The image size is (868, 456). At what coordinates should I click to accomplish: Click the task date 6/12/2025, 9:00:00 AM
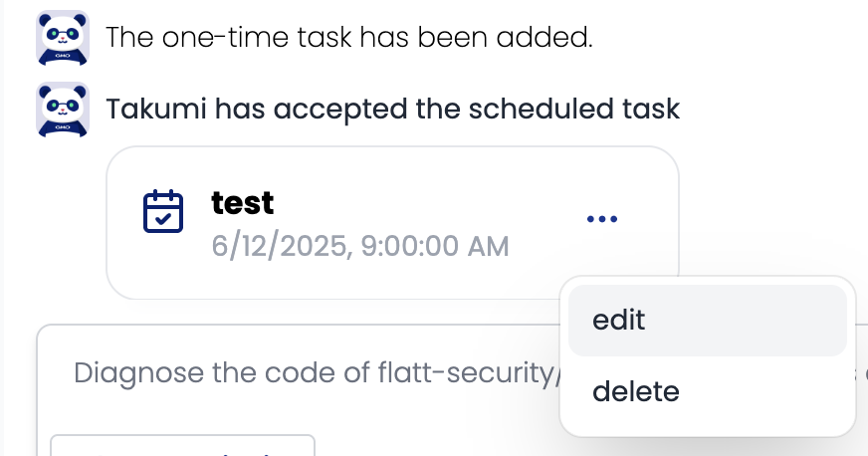[360, 245]
